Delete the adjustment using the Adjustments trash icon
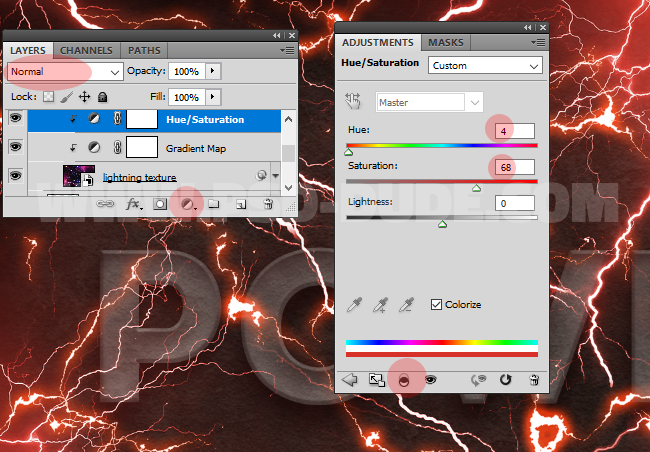Image resolution: width=650 pixels, height=452 pixels. pyautogui.click(x=534, y=380)
